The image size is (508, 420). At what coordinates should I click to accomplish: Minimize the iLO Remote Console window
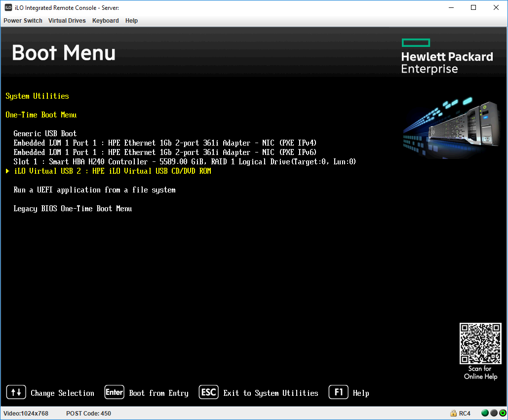pyautogui.click(x=451, y=7)
